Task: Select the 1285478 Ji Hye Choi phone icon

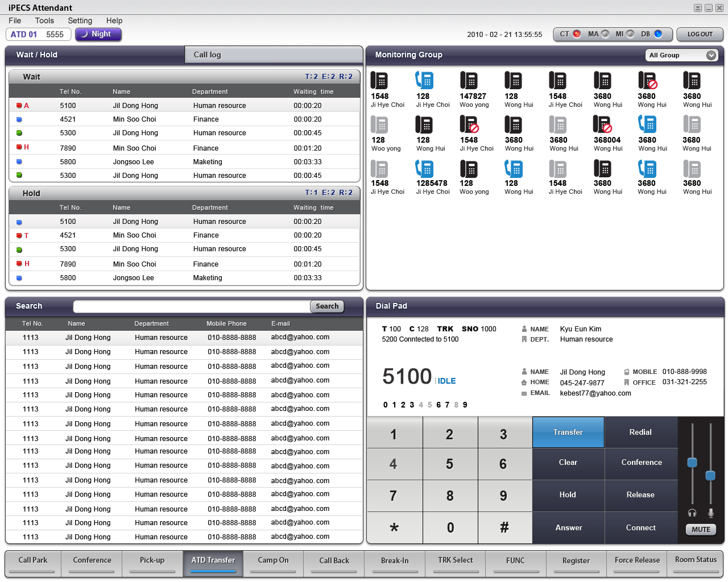Action: tap(424, 169)
